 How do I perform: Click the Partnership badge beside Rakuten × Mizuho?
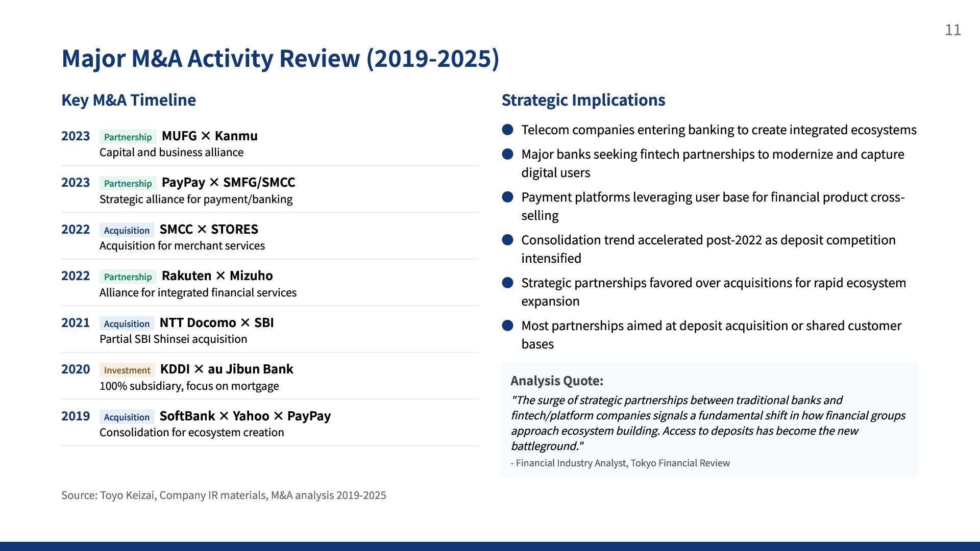point(128,277)
